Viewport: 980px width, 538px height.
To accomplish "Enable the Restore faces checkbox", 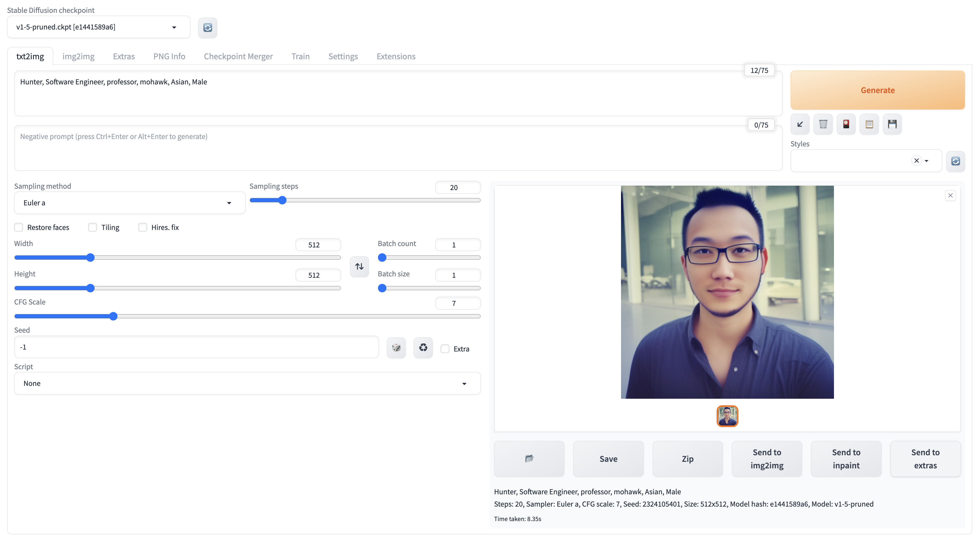I will [19, 227].
